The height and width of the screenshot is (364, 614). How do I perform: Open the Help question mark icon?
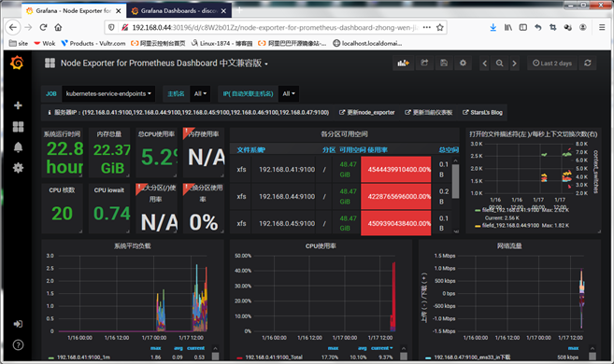18,344
